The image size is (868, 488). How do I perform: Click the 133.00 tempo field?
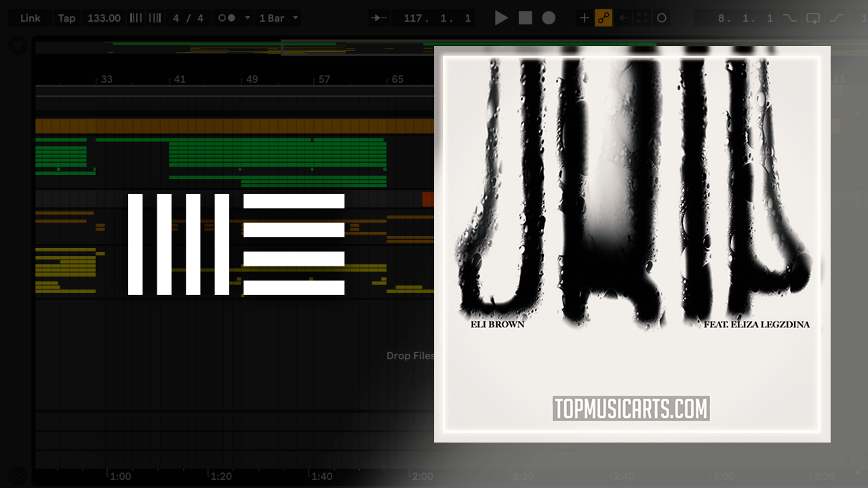tap(104, 18)
